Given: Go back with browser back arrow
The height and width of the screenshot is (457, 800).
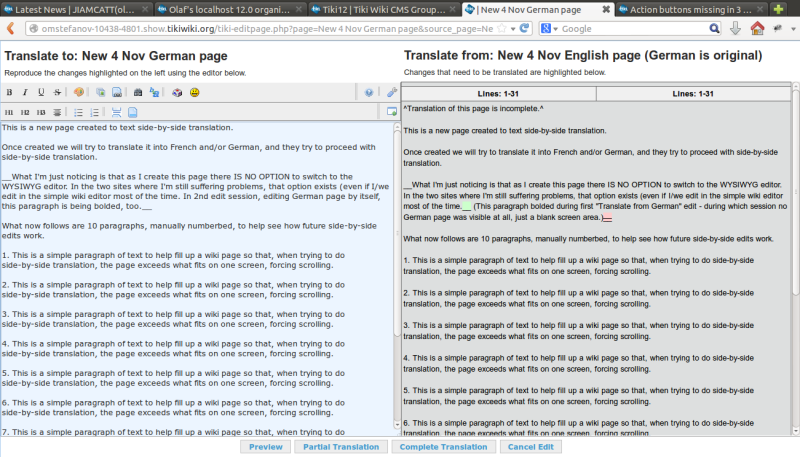Looking at the screenshot, I should click(x=11, y=29).
